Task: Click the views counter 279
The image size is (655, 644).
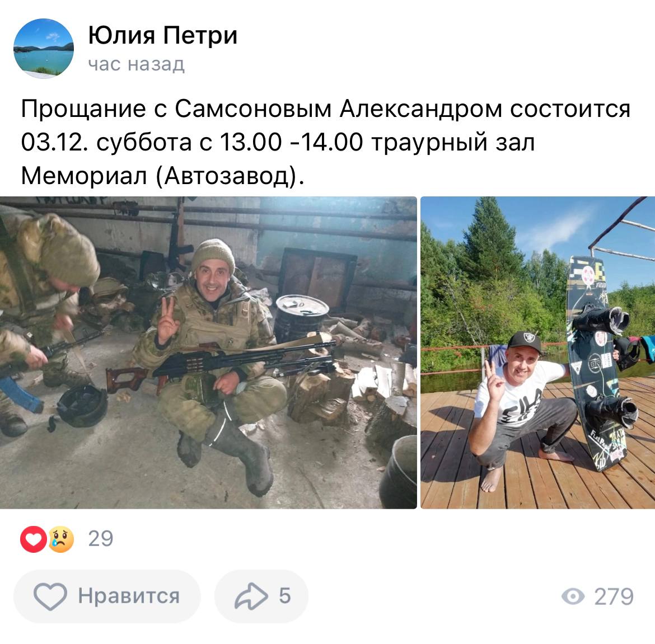Action: tap(614, 596)
